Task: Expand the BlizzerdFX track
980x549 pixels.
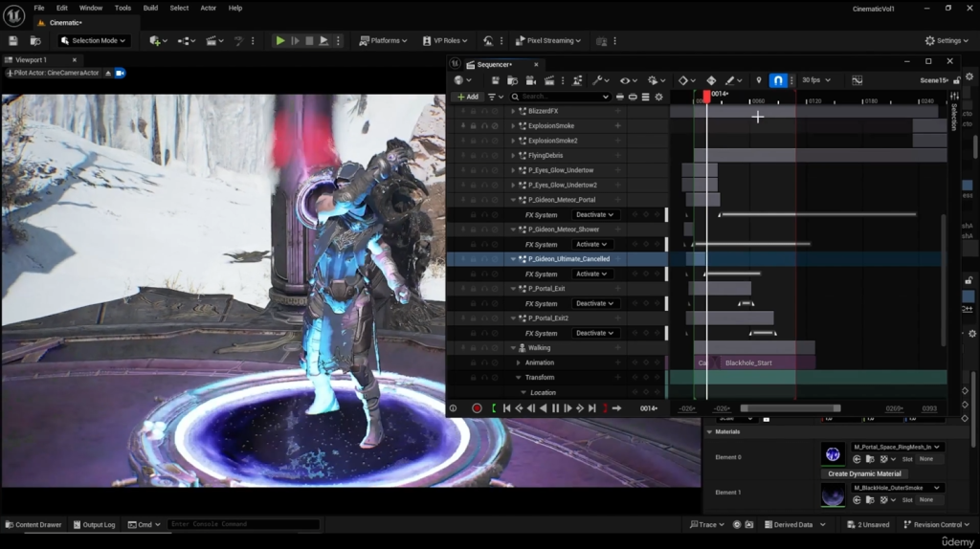Action: (x=513, y=111)
